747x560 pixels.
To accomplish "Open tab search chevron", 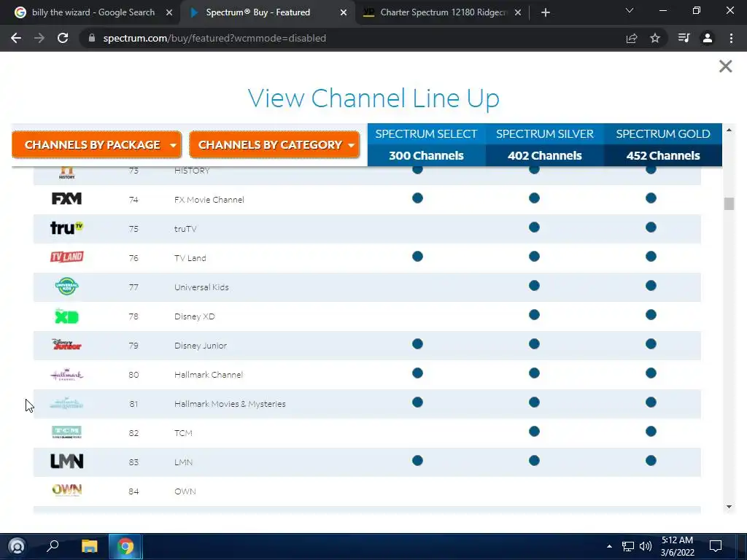I will point(630,10).
